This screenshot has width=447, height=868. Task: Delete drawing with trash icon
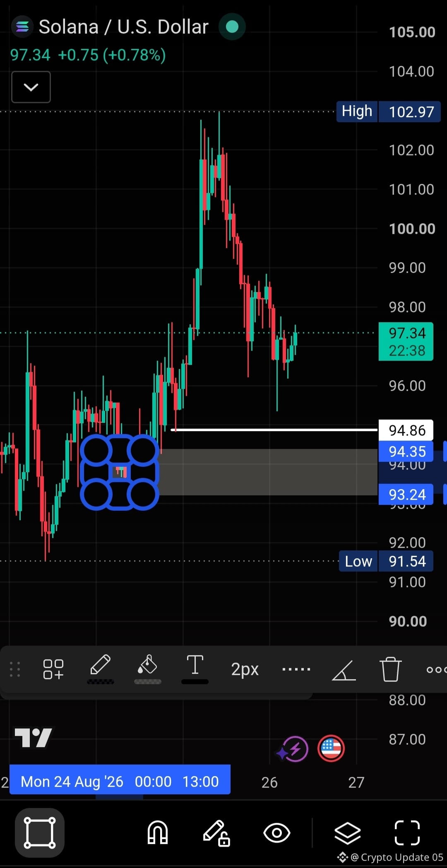390,669
